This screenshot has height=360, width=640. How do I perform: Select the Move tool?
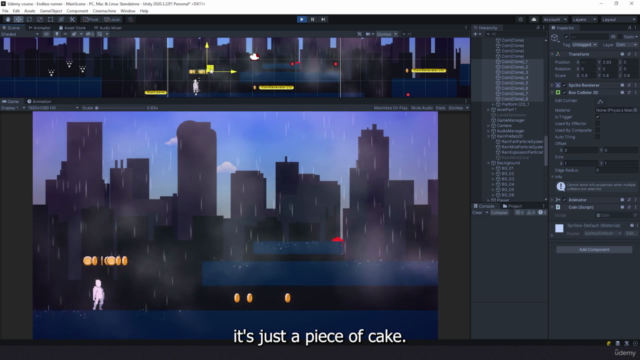pos(18,19)
